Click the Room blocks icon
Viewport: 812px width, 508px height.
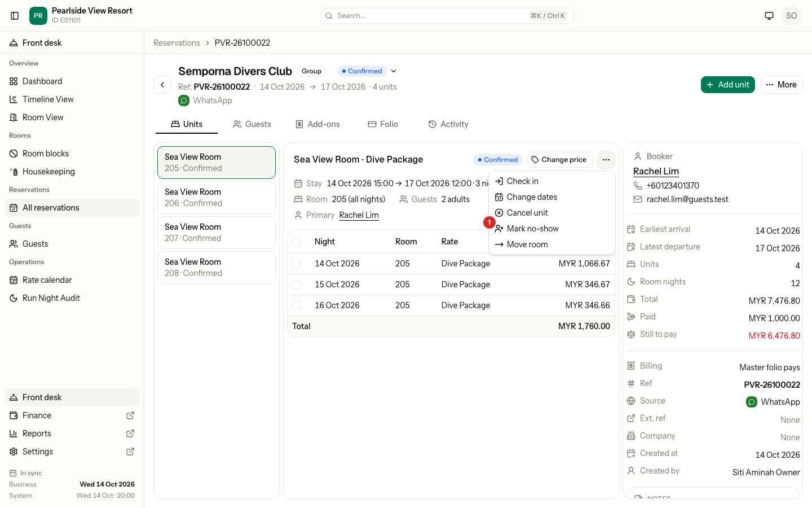pos(14,154)
